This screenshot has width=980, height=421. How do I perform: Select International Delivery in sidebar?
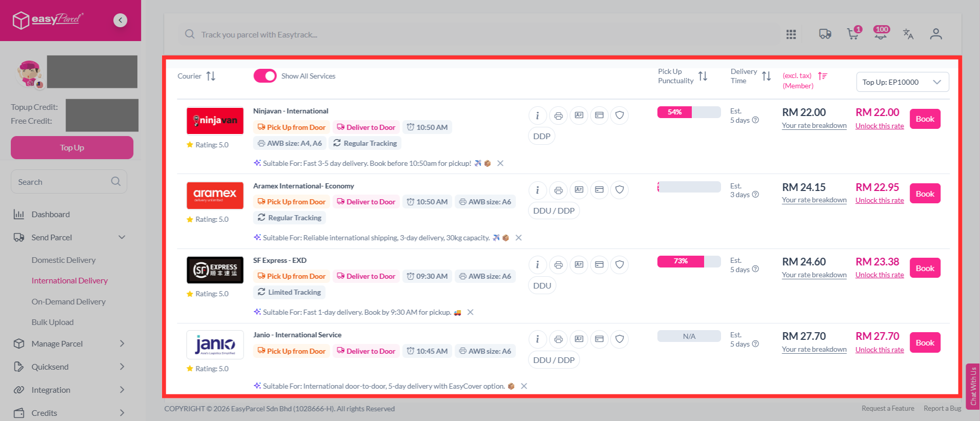70,280
